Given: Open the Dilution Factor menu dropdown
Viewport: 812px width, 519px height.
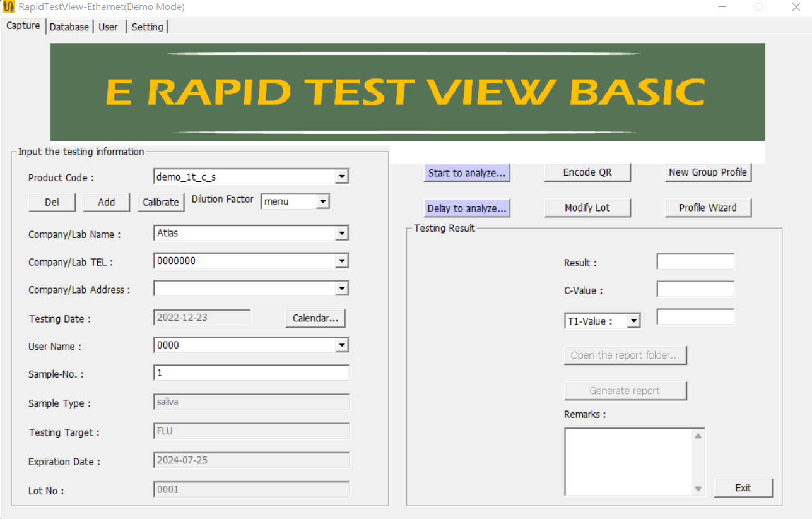Looking at the screenshot, I should [x=322, y=202].
